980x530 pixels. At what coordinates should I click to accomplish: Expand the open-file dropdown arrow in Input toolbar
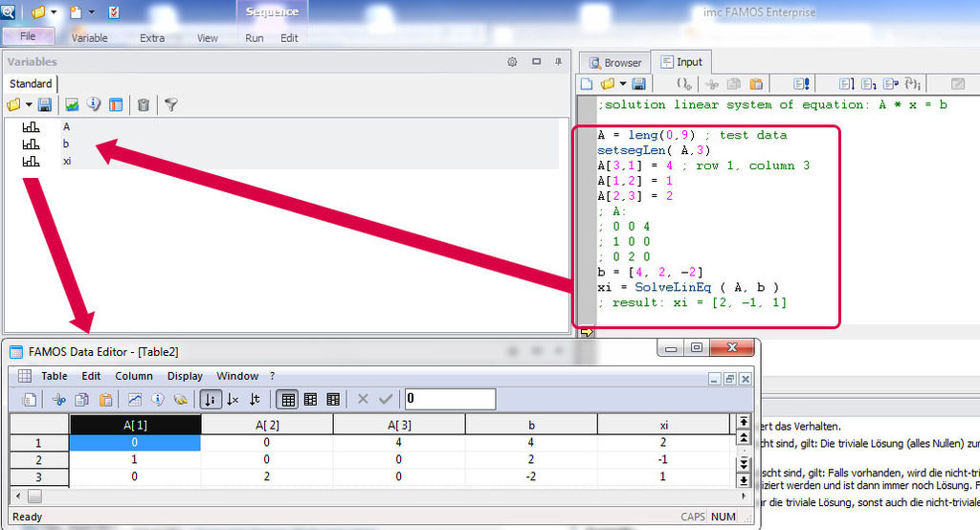click(x=622, y=84)
